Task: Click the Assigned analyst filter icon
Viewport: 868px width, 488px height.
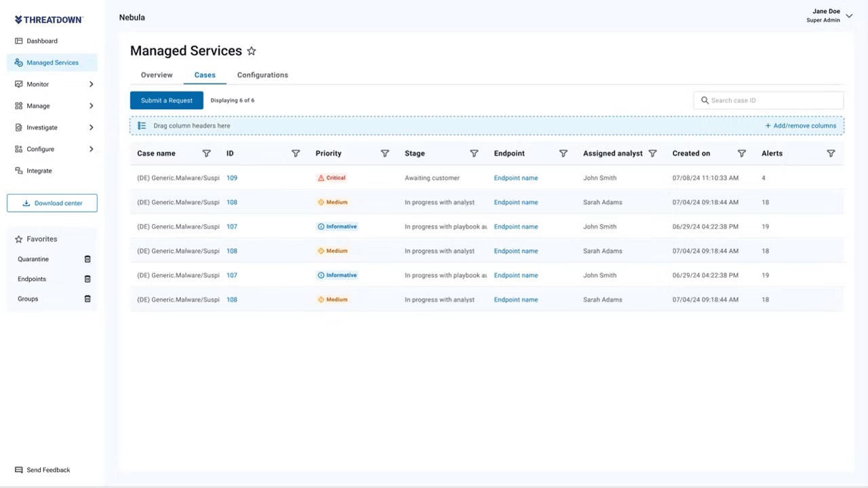Action: (652, 154)
